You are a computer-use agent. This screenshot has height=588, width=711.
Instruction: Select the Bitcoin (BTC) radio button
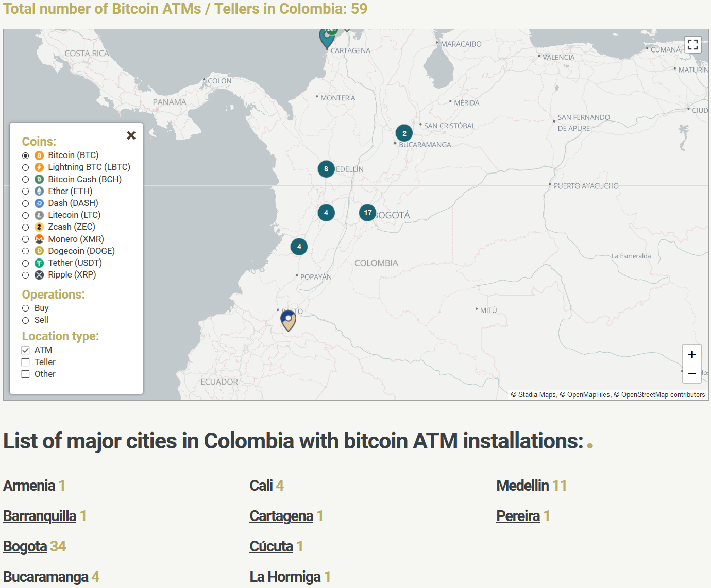pyautogui.click(x=25, y=155)
